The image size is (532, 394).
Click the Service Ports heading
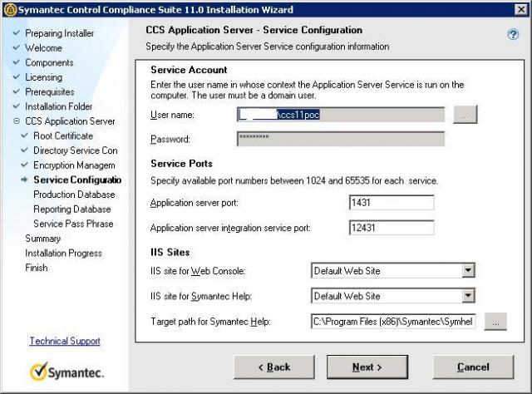[x=181, y=163]
